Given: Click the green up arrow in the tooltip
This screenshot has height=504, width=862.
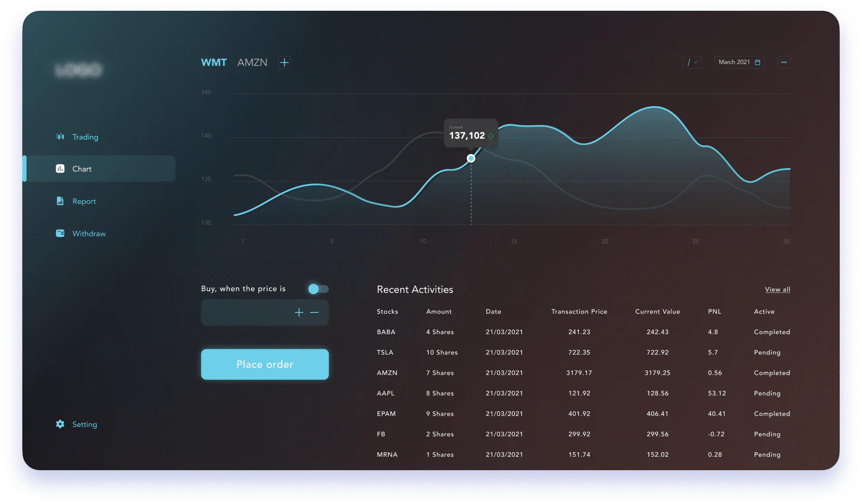Looking at the screenshot, I should point(491,136).
